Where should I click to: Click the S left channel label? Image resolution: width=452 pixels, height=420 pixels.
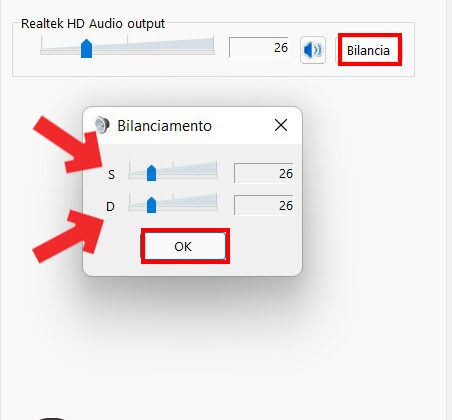111,174
